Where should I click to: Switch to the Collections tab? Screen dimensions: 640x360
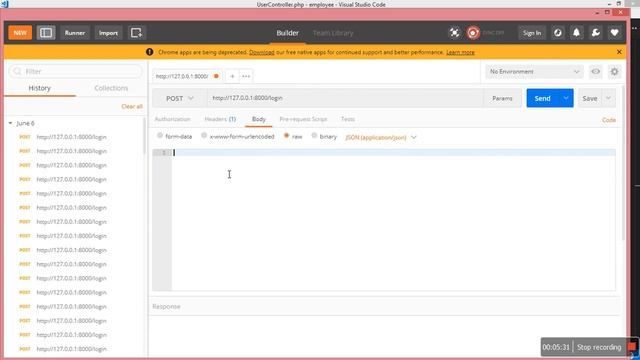tap(111, 88)
